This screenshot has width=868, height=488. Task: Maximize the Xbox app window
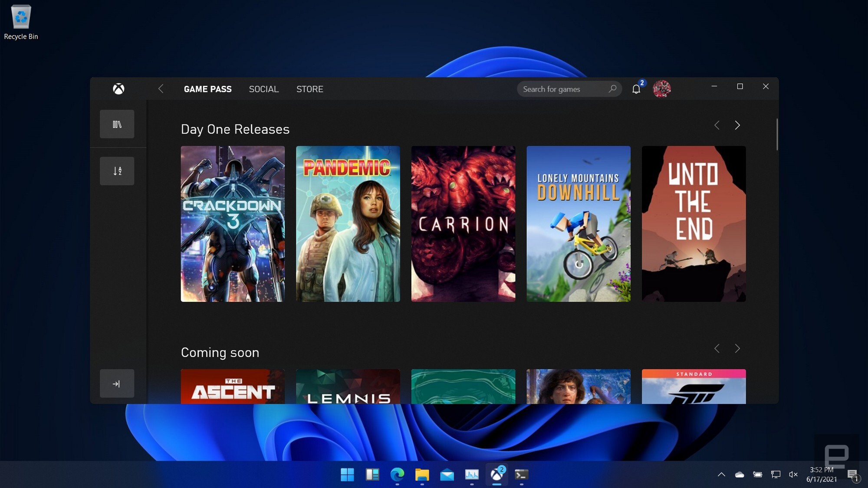point(740,86)
